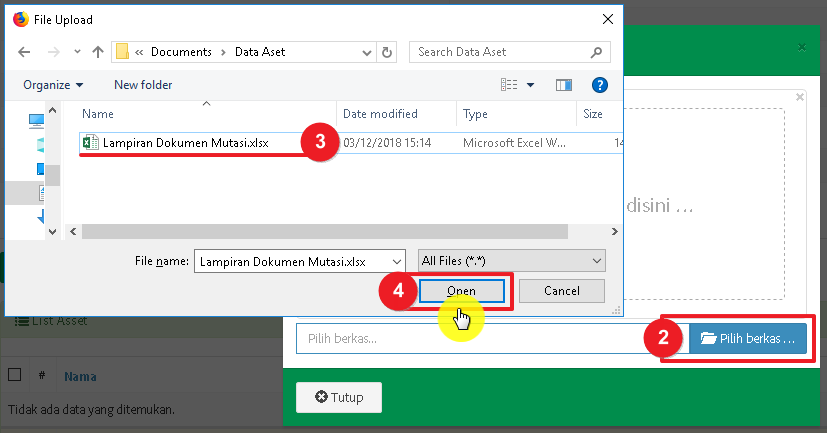Refresh the Data Aset folder view

387,52
